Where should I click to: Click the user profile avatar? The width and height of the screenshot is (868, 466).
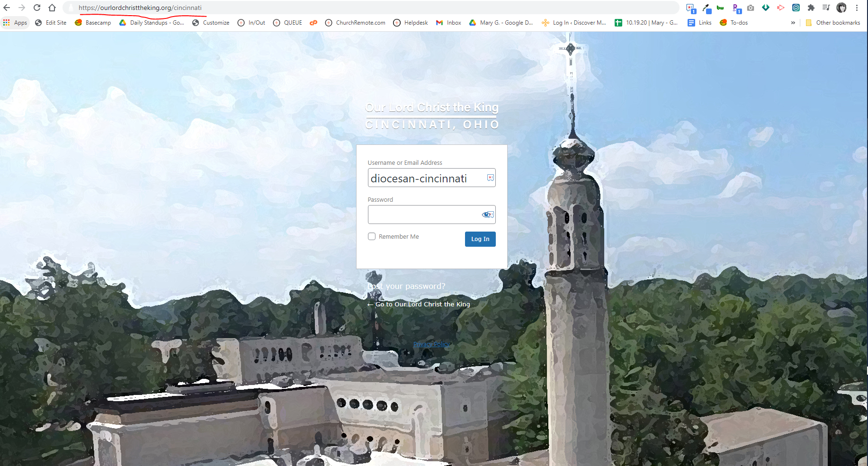pos(841,8)
